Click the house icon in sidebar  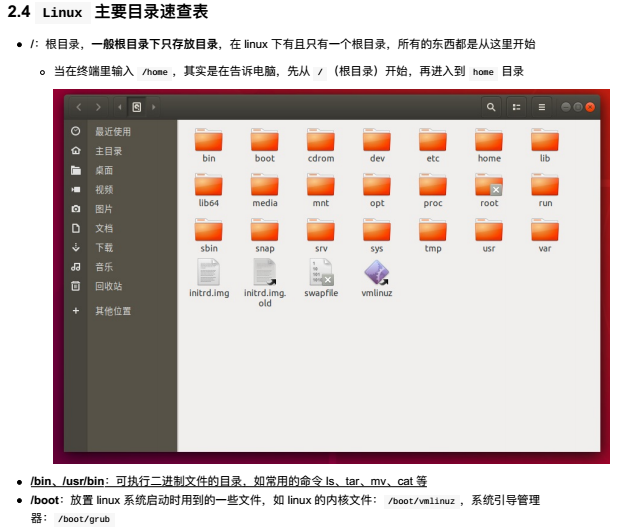point(76,151)
